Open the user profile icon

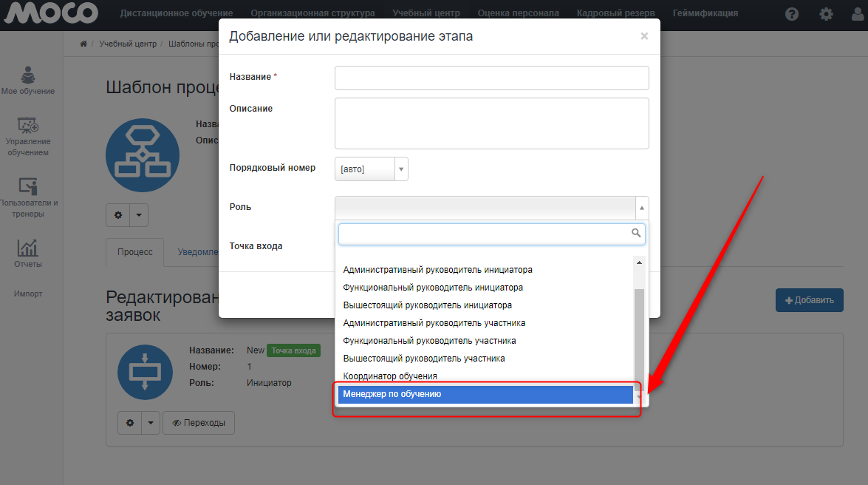(858, 14)
